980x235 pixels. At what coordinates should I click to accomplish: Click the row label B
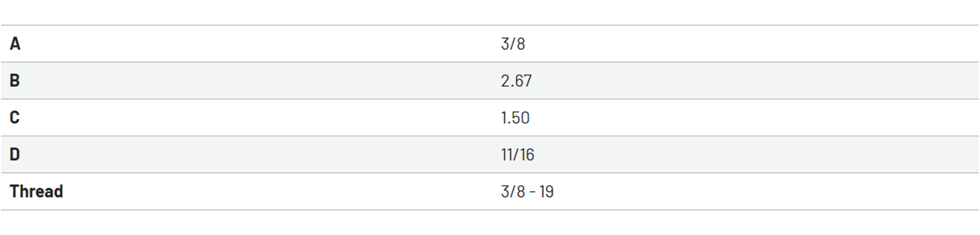(15, 81)
